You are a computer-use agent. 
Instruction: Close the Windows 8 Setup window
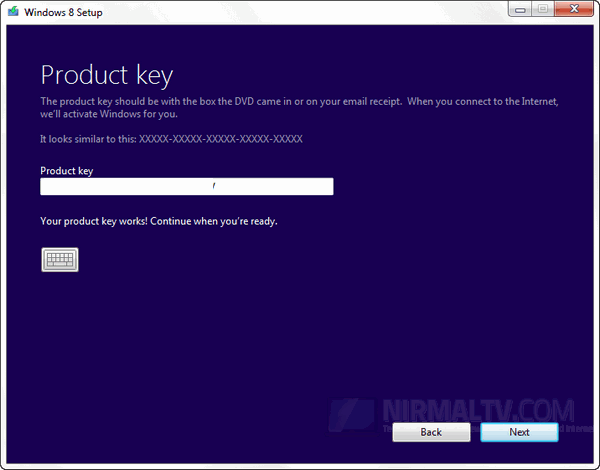coord(574,9)
